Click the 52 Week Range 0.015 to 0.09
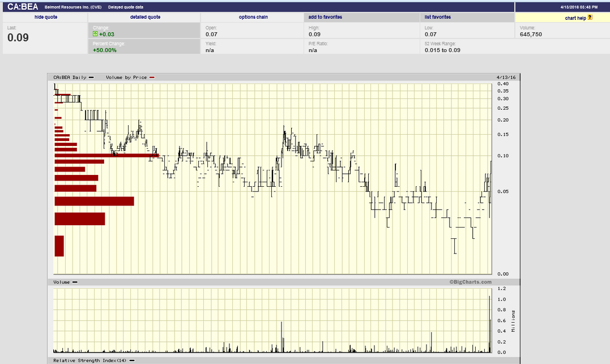 pos(442,50)
